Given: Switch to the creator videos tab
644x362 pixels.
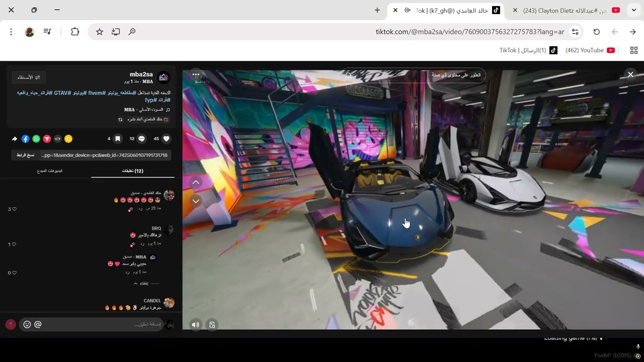Looking at the screenshot, I should tap(50, 171).
